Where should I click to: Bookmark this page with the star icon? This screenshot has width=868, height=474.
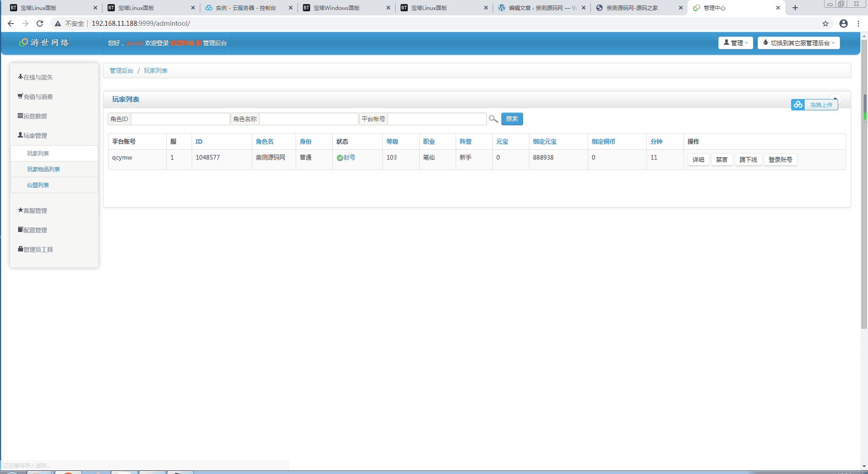click(x=826, y=24)
